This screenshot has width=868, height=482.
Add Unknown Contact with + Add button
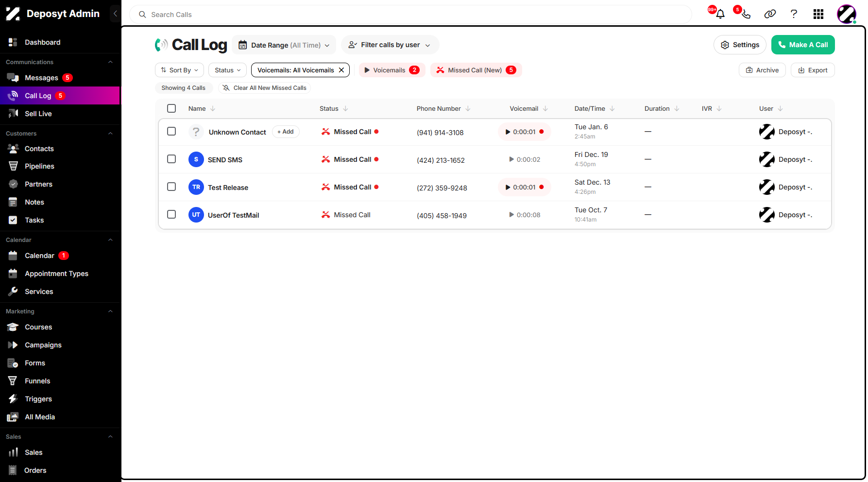click(286, 132)
